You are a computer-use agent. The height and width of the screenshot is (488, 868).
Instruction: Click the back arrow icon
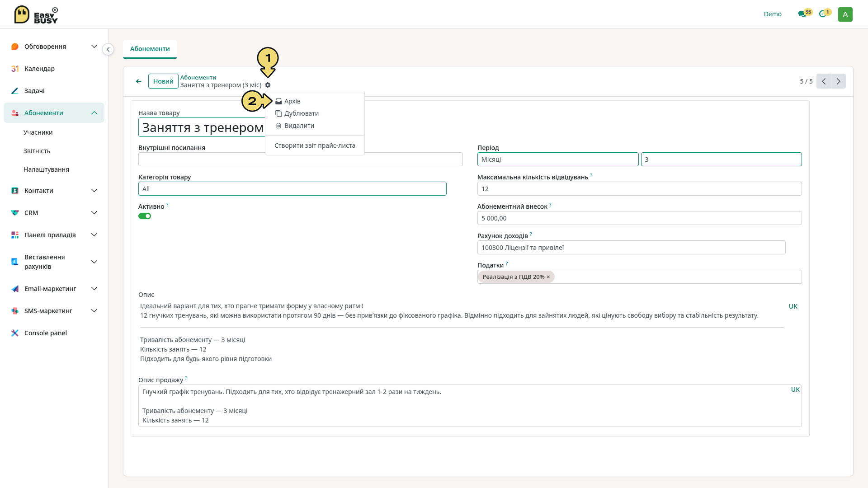click(x=138, y=81)
